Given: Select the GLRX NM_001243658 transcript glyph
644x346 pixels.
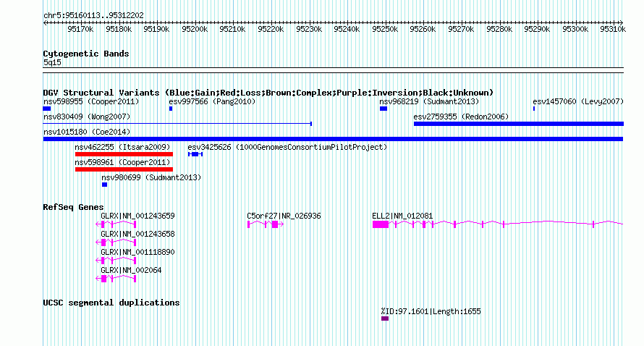Looking at the screenshot, I should 116,242.
